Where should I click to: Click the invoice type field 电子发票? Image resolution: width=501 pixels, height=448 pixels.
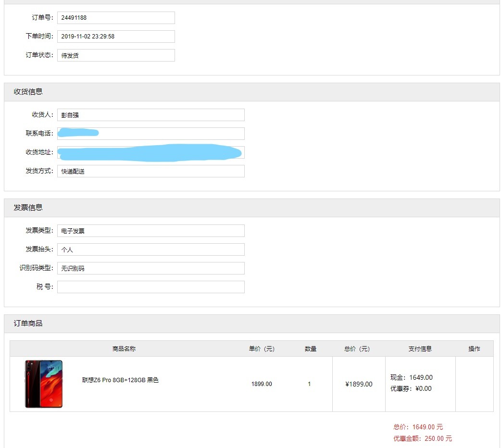click(x=151, y=231)
